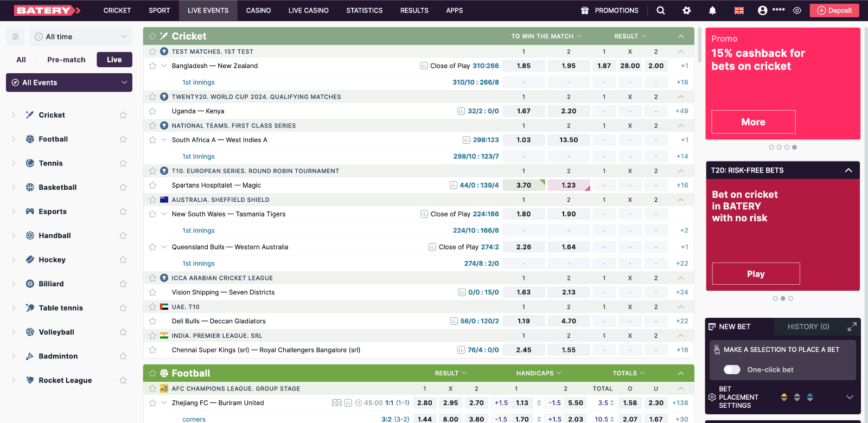This screenshot has height=423, width=868.
Task: Click the Esports gamepad icon in sidebar
Action: [x=30, y=211]
